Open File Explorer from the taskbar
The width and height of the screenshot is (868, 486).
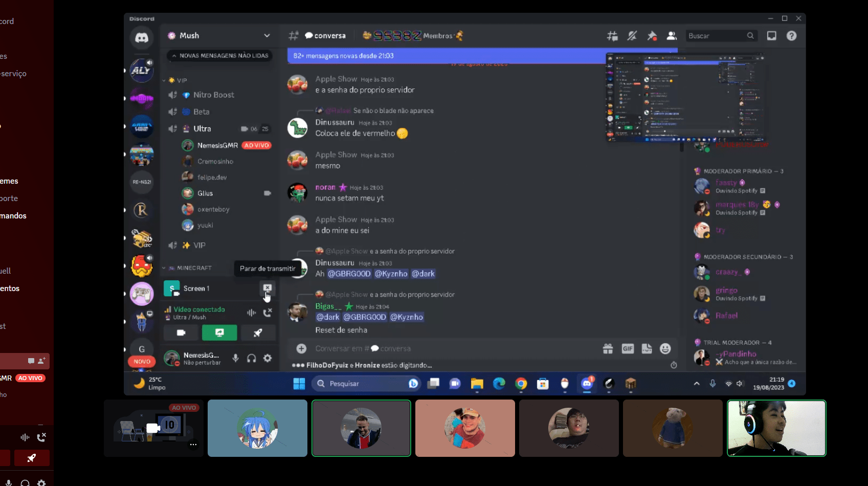click(477, 384)
